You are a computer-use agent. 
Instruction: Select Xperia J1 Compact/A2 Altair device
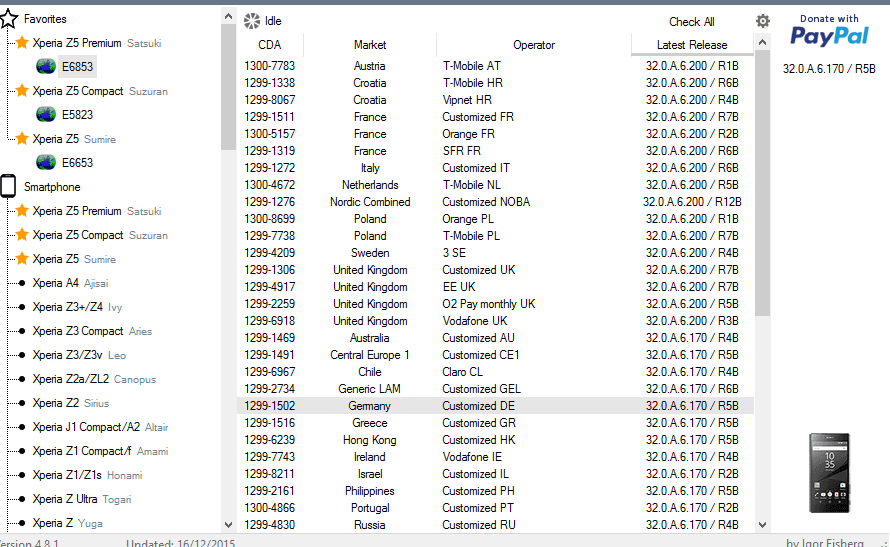[x=100, y=427]
